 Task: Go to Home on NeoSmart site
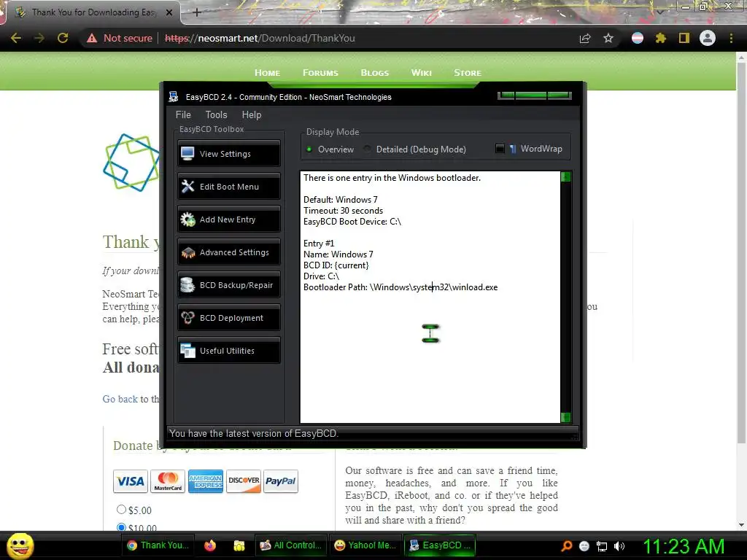[267, 73]
